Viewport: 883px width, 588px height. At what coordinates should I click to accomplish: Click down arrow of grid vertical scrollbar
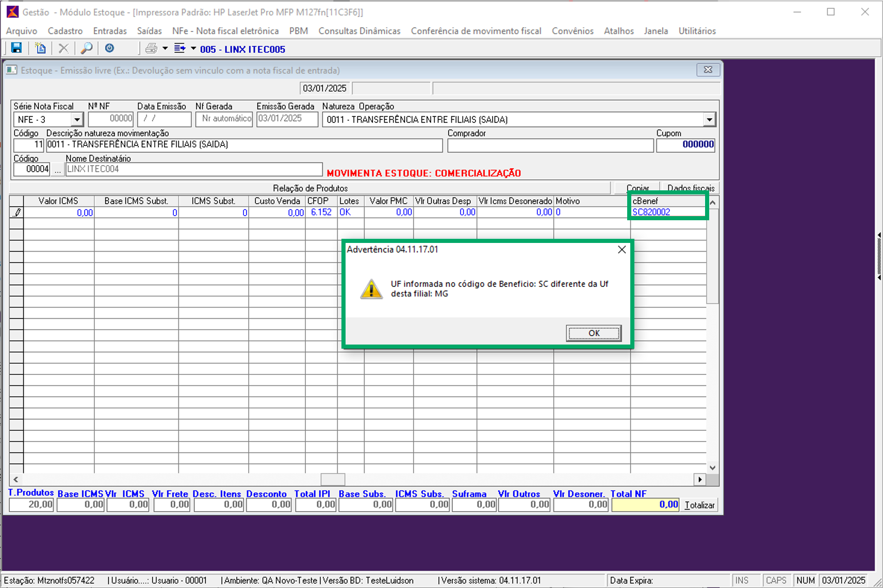pyautogui.click(x=713, y=467)
